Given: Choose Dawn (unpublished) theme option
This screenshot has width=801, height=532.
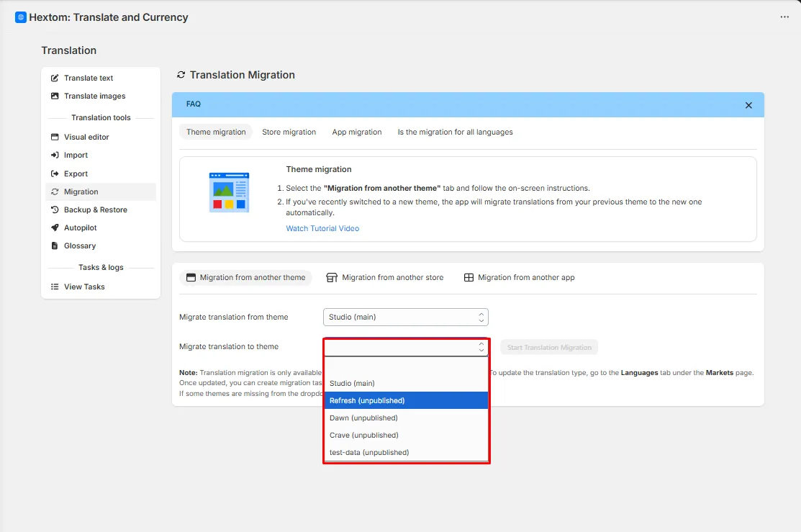Looking at the screenshot, I should pyautogui.click(x=406, y=418).
